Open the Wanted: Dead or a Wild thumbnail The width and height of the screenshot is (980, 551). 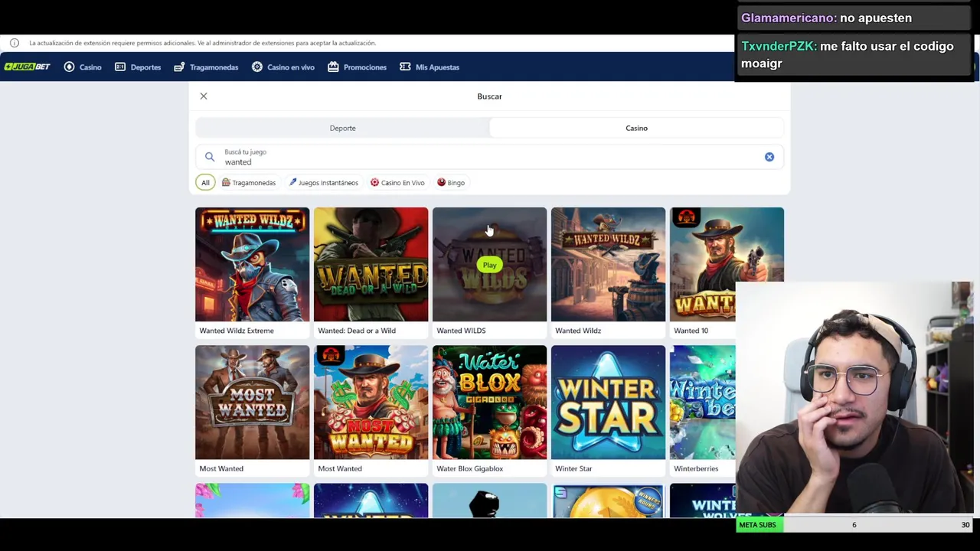click(x=371, y=264)
